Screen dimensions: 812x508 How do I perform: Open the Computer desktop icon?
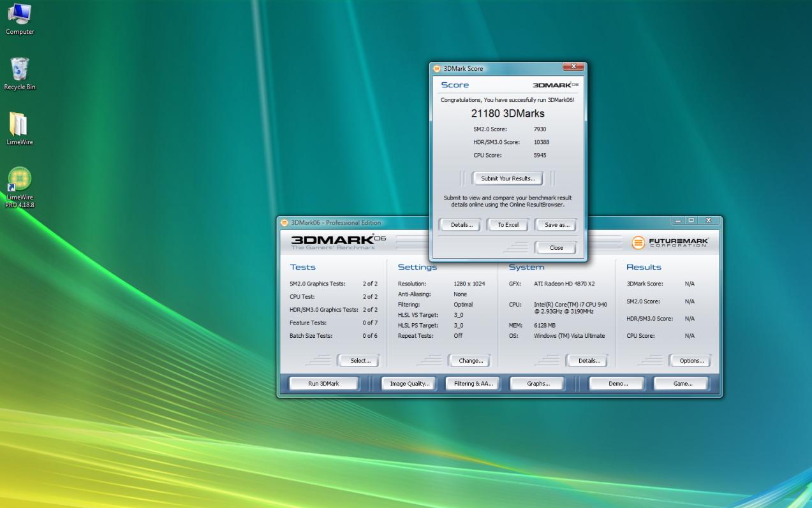pos(19,18)
